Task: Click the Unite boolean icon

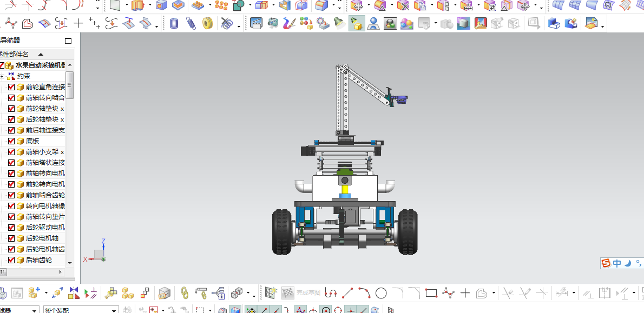Action: click(x=238, y=5)
